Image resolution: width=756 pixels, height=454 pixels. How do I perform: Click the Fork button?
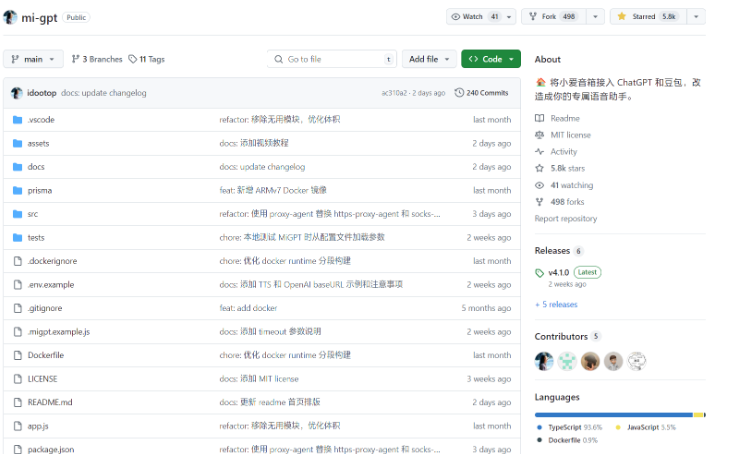tap(554, 16)
